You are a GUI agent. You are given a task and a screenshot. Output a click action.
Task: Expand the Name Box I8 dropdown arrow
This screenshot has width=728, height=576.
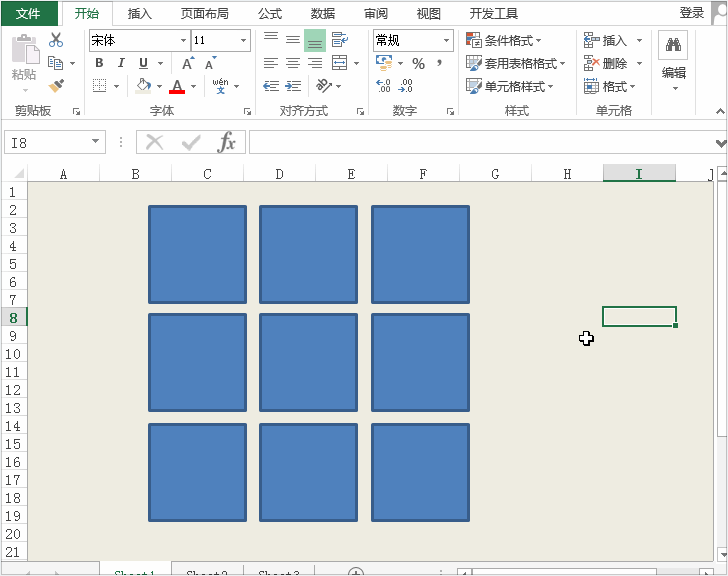click(x=95, y=141)
